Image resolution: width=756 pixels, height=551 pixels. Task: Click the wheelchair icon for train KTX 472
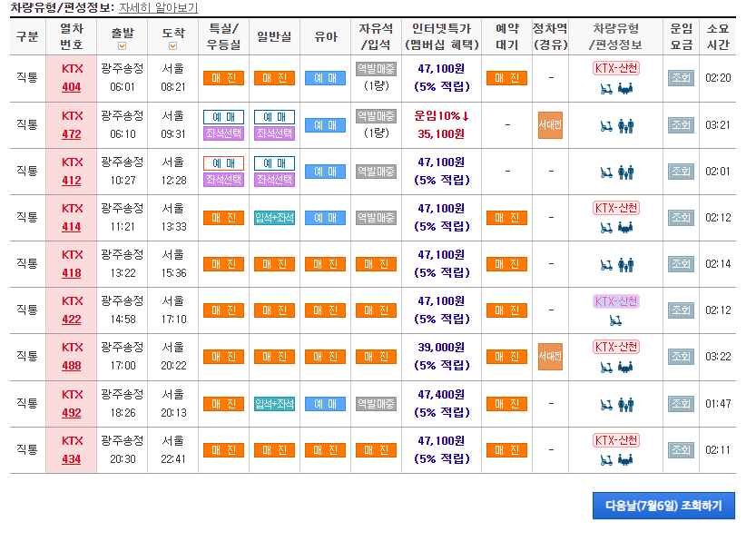coord(606,125)
